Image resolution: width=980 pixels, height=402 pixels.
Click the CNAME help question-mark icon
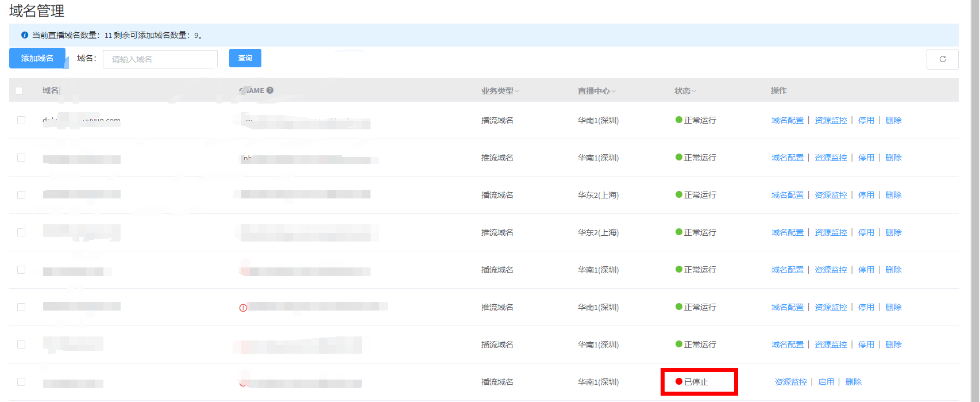(270, 90)
